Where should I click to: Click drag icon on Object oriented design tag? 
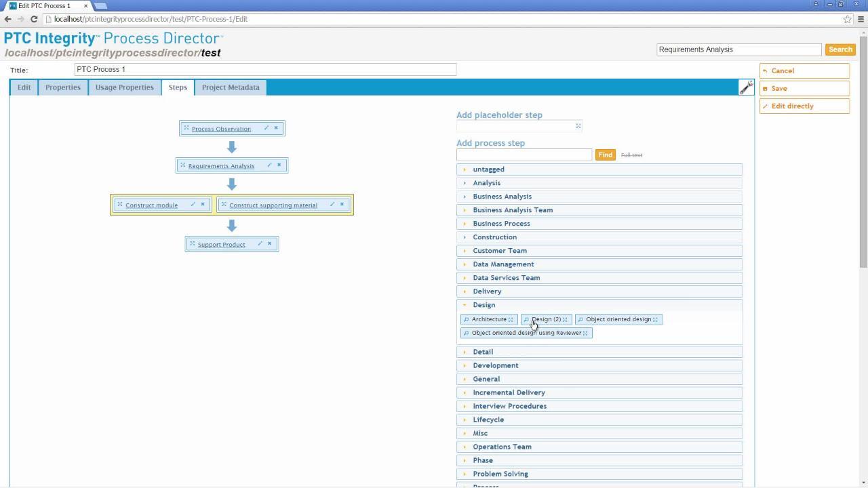coord(655,319)
